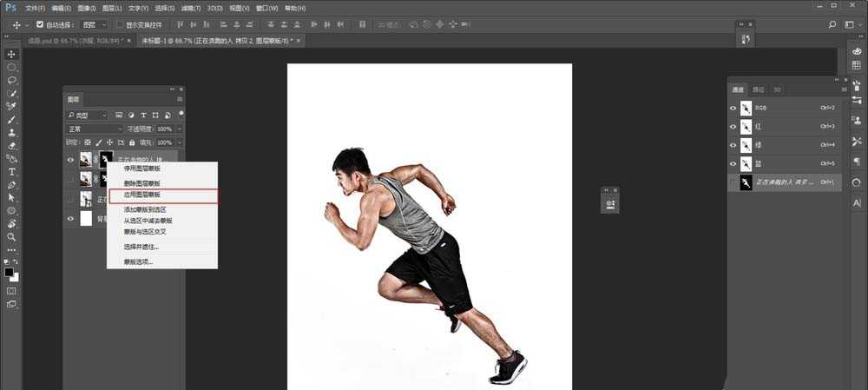
Task: Select the Zoom magnifier tool
Action: click(12, 236)
